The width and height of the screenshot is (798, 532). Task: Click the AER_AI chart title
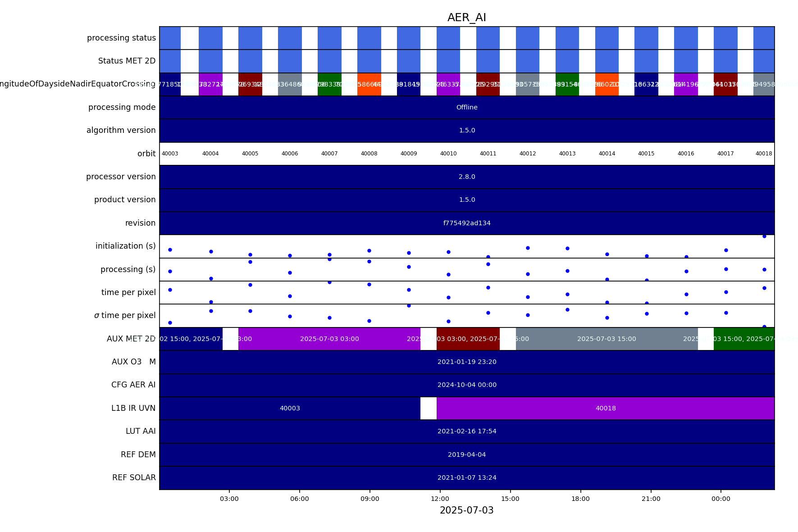point(466,18)
